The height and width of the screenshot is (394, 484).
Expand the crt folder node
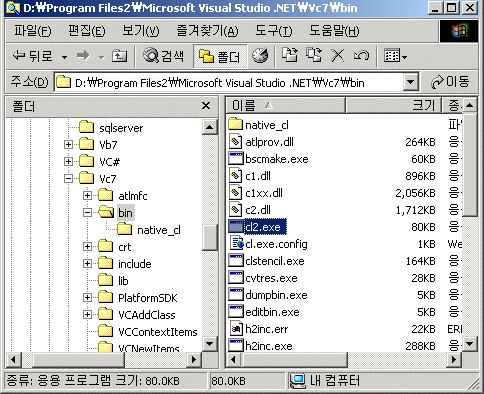[87, 246]
